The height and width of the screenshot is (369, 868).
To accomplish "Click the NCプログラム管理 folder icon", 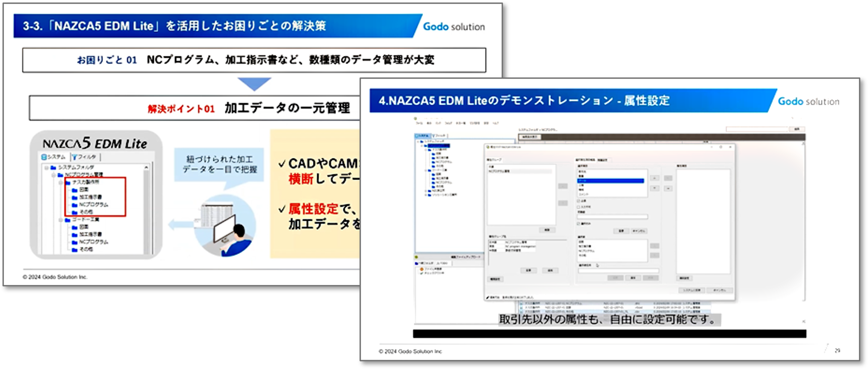I will pos(60,175).
